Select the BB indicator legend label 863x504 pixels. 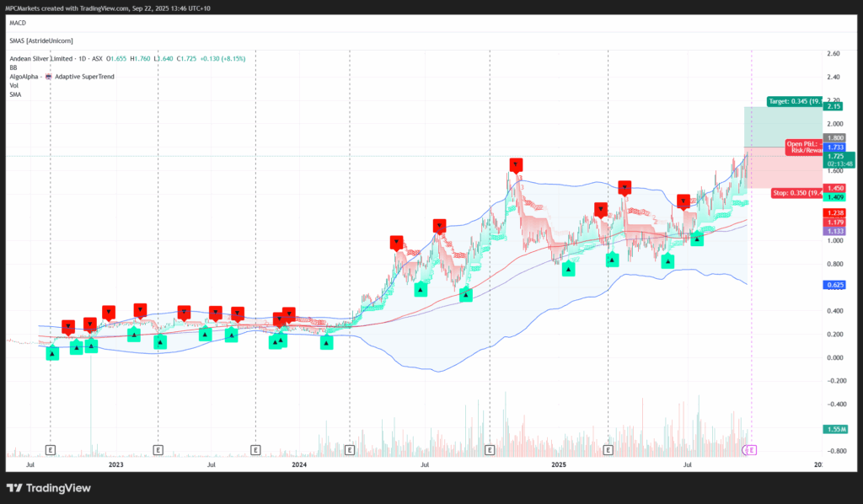[13, 67]
